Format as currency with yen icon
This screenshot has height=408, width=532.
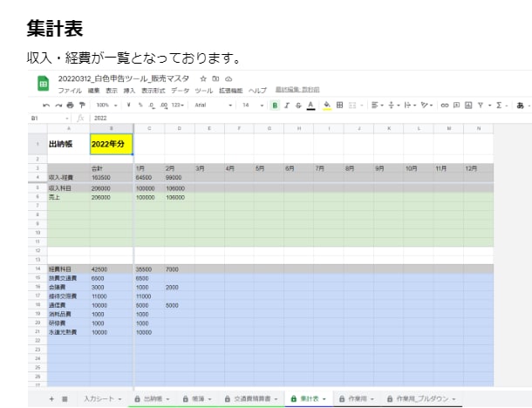point(128,105)
